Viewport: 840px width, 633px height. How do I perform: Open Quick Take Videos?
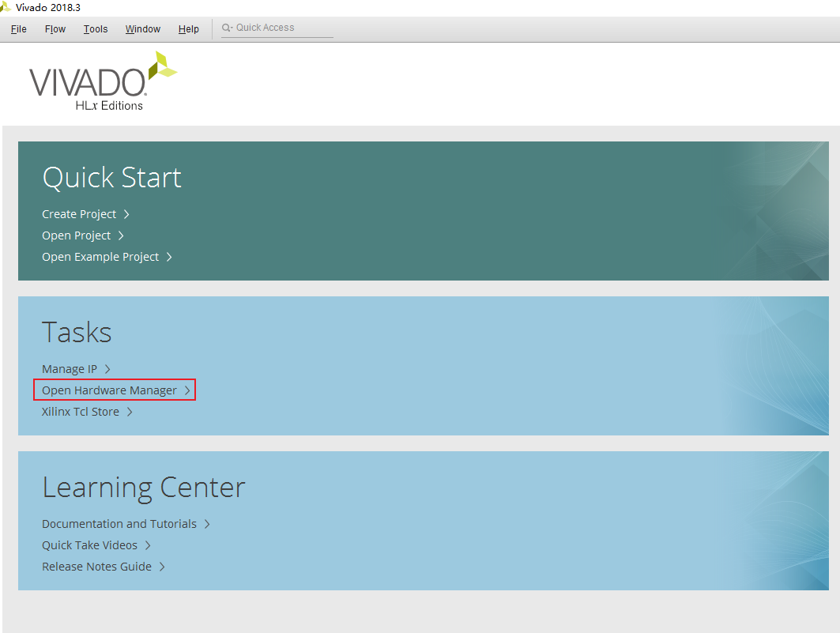(89, 545)
